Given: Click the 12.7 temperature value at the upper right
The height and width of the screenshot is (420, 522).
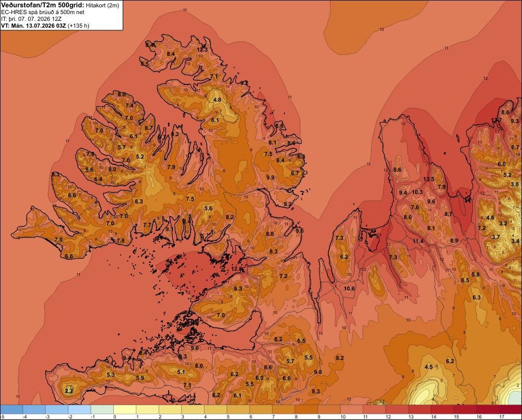Looking at the screenshot, I should [496, 120].
